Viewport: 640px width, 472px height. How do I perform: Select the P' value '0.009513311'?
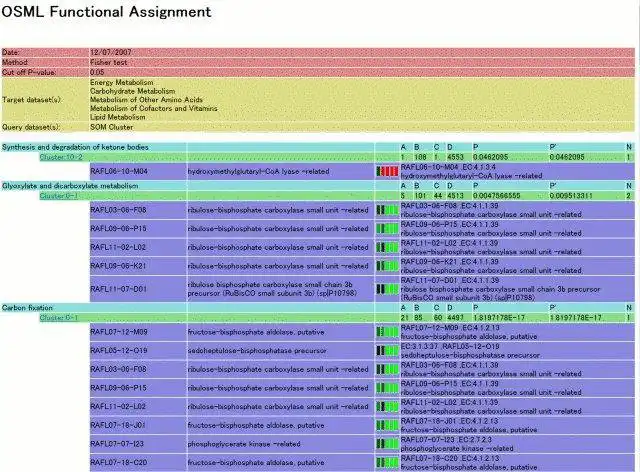point(571,196)
